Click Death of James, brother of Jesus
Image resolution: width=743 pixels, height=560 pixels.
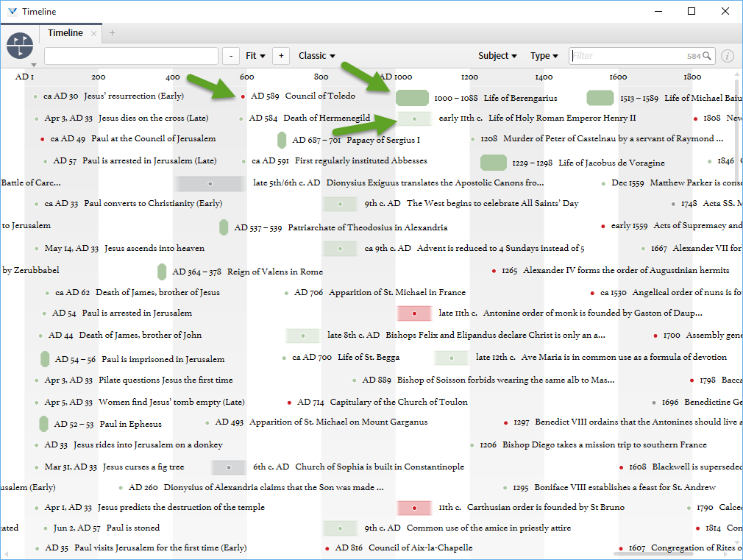pos(157,293)
